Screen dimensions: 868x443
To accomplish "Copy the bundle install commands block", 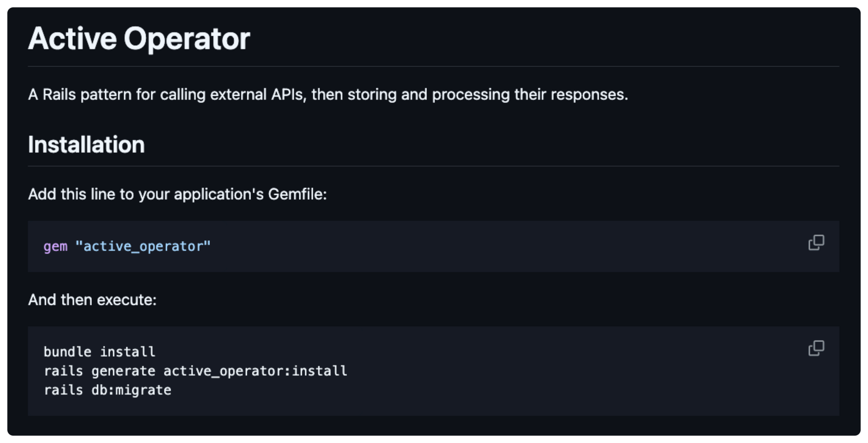I will (816, 348).
